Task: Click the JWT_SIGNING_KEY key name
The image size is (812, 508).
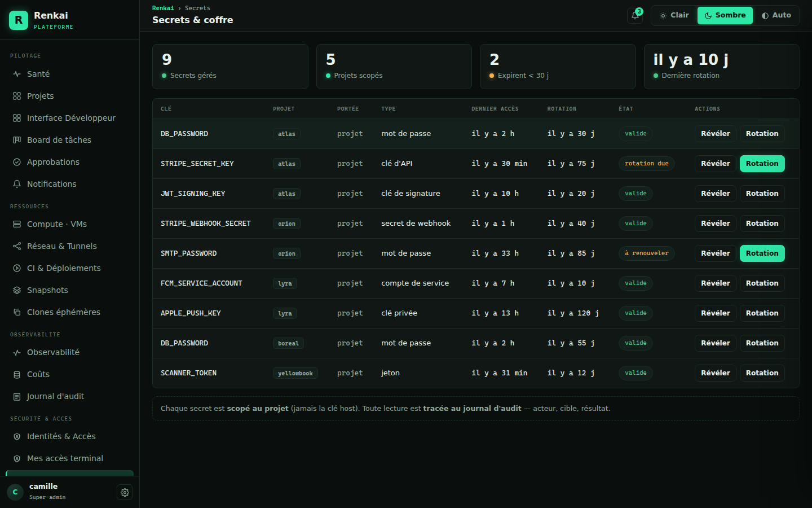Action: click(193, 194)
